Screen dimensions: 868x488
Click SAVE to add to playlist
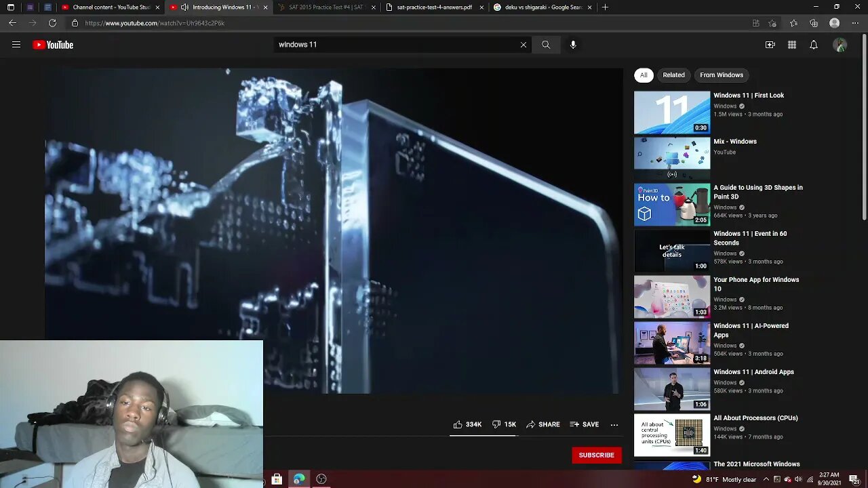585,424
